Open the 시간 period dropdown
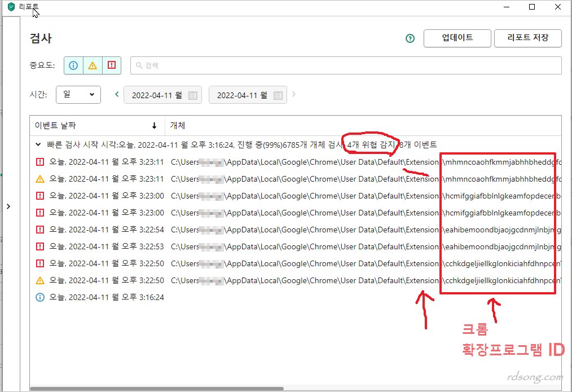 [x=78, y=95]
